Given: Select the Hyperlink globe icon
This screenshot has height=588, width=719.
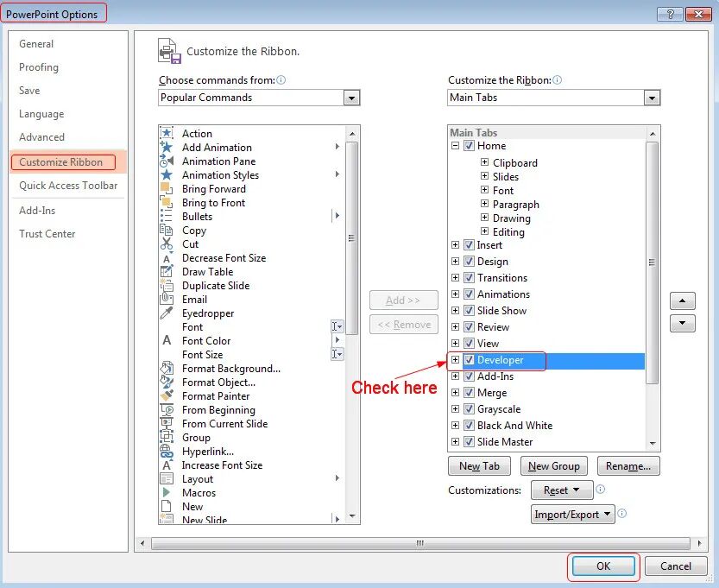Looking at the screenshot, I should 167,451.
